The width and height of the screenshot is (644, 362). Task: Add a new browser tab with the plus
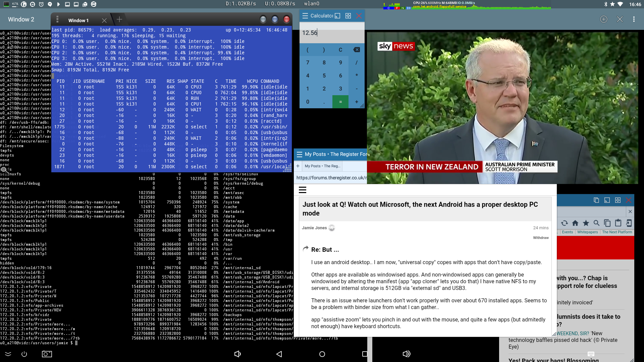[x=298, y=166]
